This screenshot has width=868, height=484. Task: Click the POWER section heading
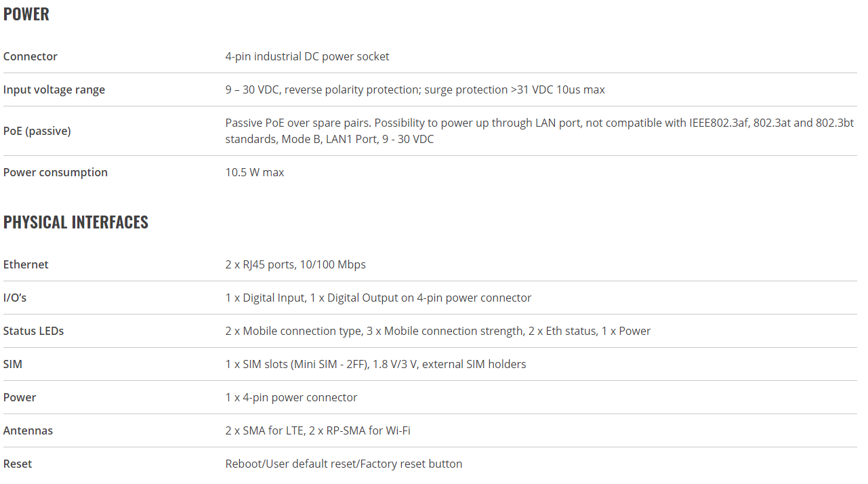click(x=26, y=14)
